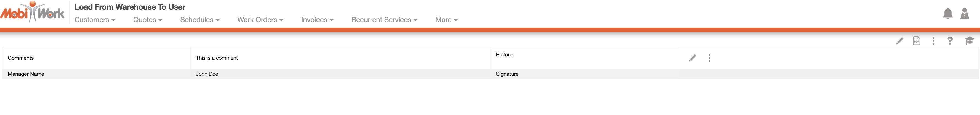The image size is (980, 115).
Task: Click the 'This is a comment' value
Action: (x=217, y=58)
